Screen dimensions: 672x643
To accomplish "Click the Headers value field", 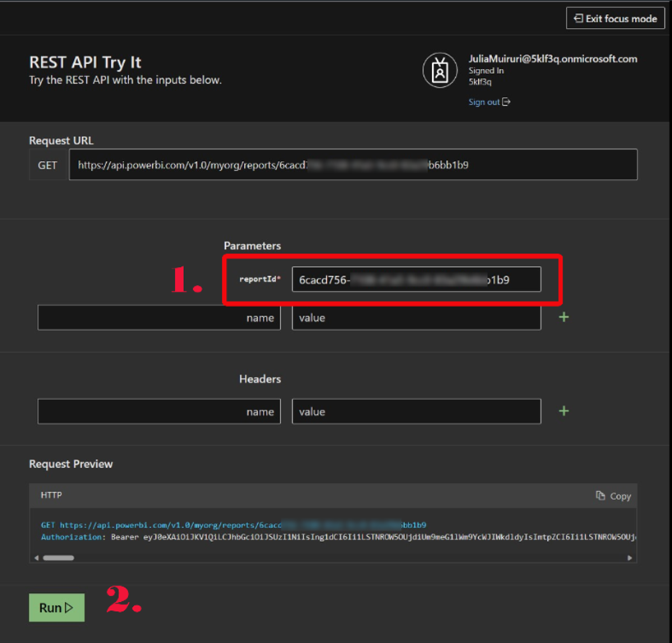I will [x=417, y=411].
